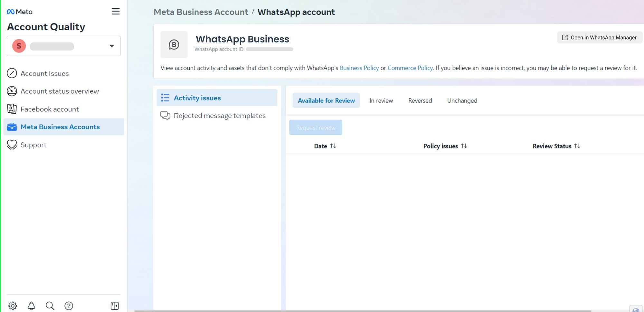
Task: Switch to Available for Review tab
Action: pos(326,100)
